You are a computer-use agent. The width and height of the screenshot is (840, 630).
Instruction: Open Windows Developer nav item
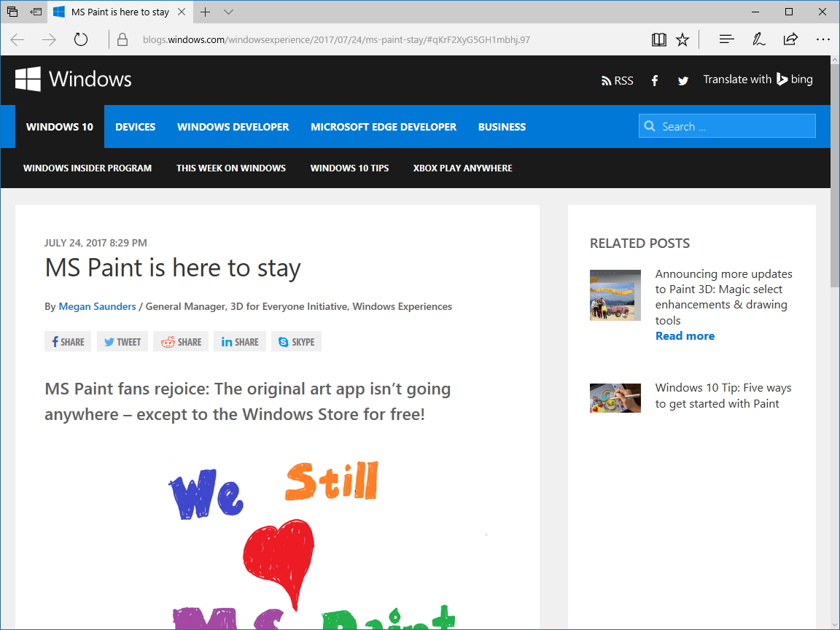click(x=233, y=126)
